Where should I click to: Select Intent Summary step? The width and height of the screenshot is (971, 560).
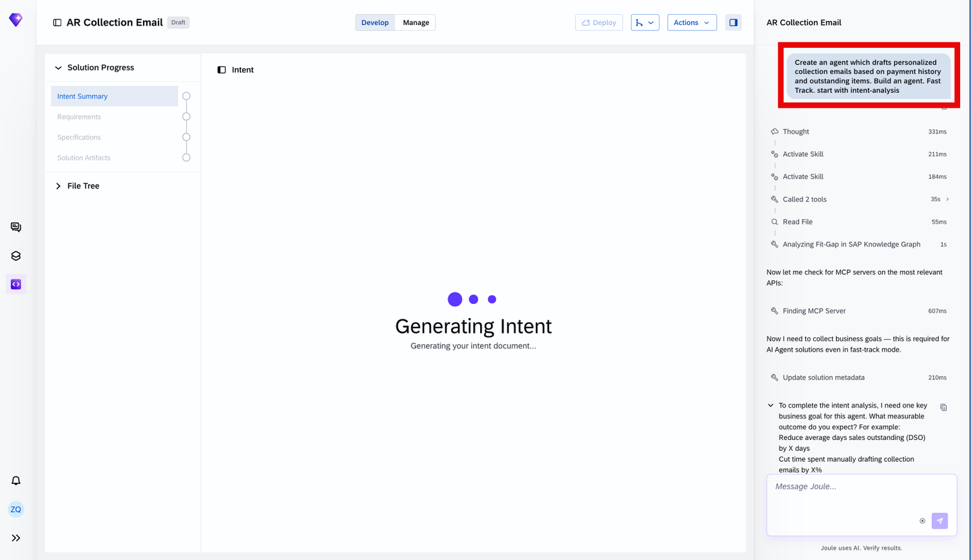coord(115,96)
